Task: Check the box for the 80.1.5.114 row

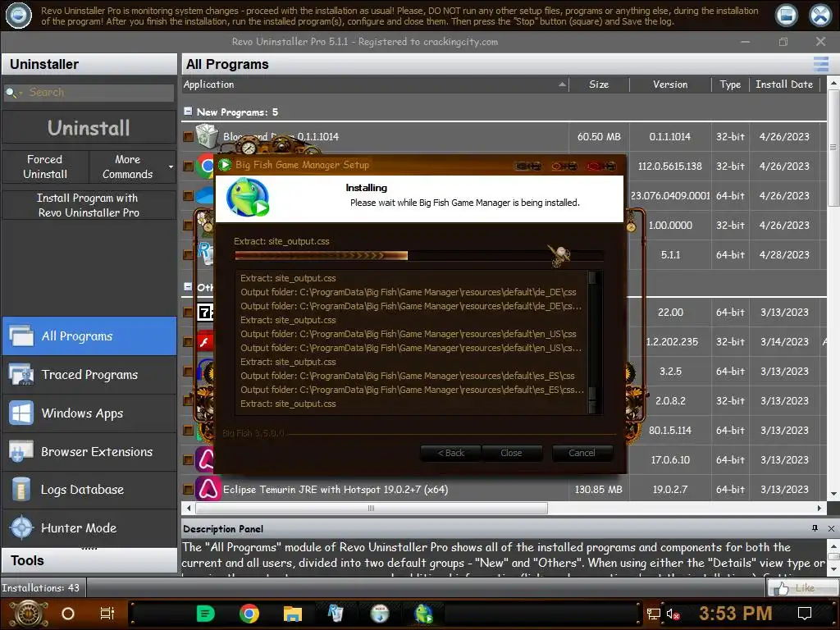Action: click(x=188, y=430)
